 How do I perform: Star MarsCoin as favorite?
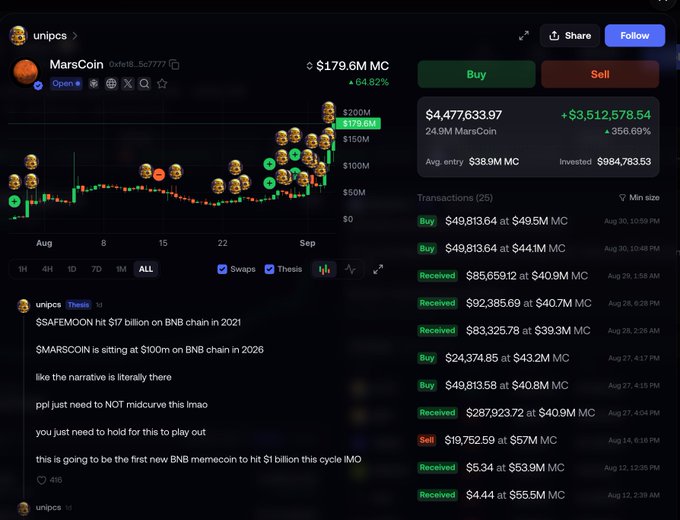pyautogui.click(x=162, y=84)
